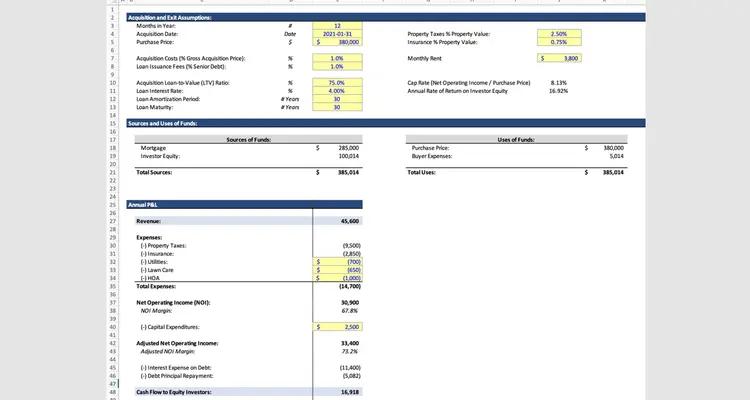Select the Acquisition and Exit Assumptions header
The width and height of the screenshot is (750, 400).
[x=386, y=18]
